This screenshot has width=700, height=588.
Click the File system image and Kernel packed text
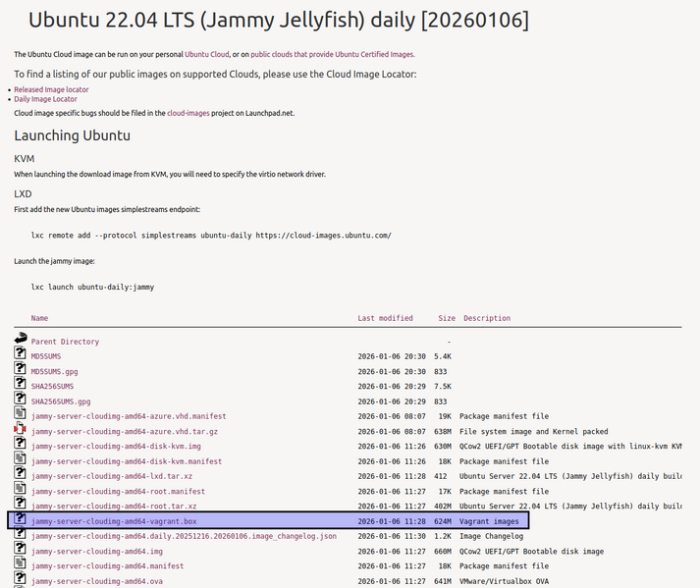tap(533, 431)
